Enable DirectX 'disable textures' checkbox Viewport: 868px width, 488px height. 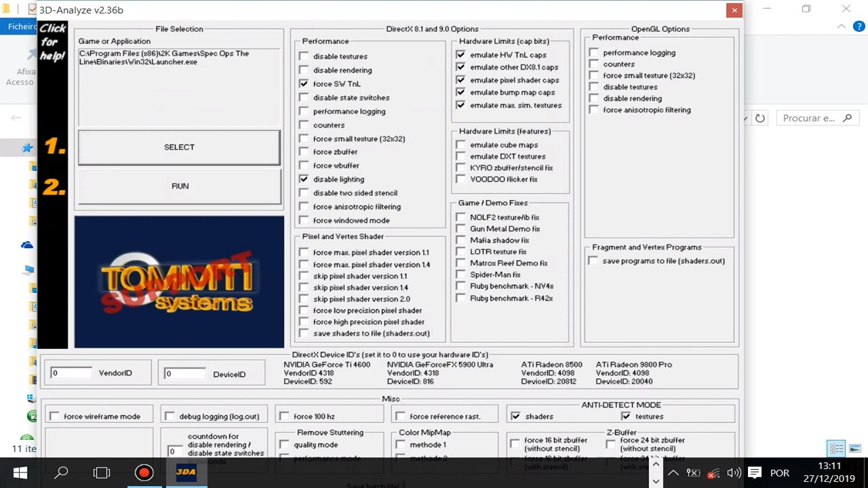click(x=304, y=56)
